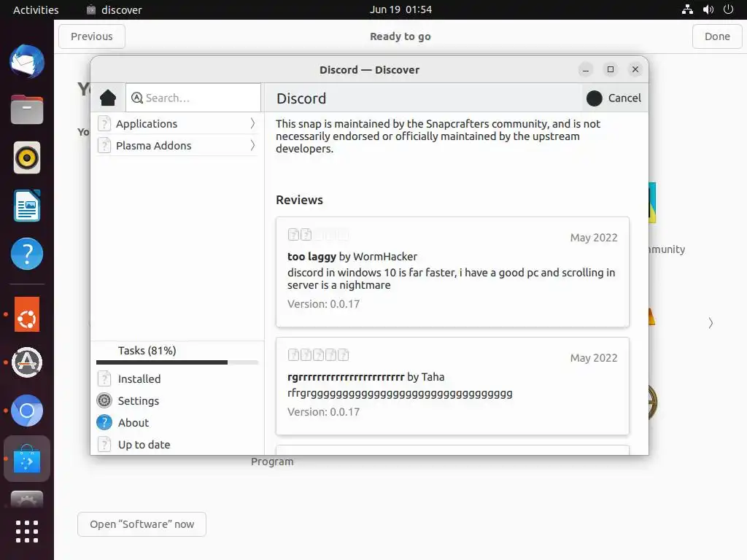747x560 pixels.
Task: Launch Rhythmbox from the dock
Action: (x=27, y=157)
